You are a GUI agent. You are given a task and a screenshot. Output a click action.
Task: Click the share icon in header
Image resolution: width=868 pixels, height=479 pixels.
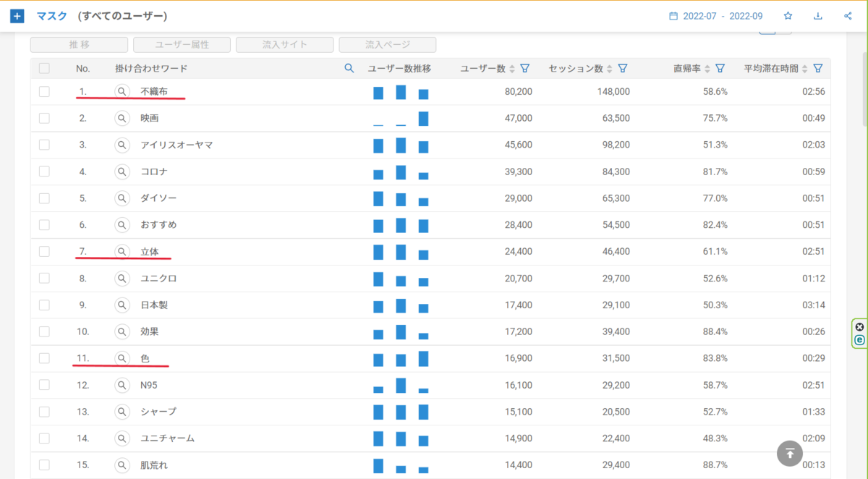(x=848, y=16)
